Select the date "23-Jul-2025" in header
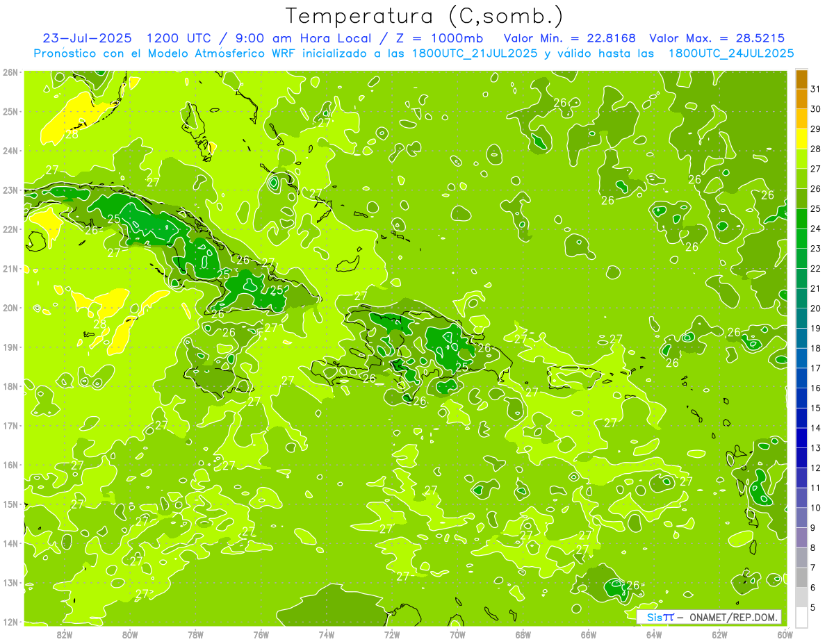 click(87, 38)
